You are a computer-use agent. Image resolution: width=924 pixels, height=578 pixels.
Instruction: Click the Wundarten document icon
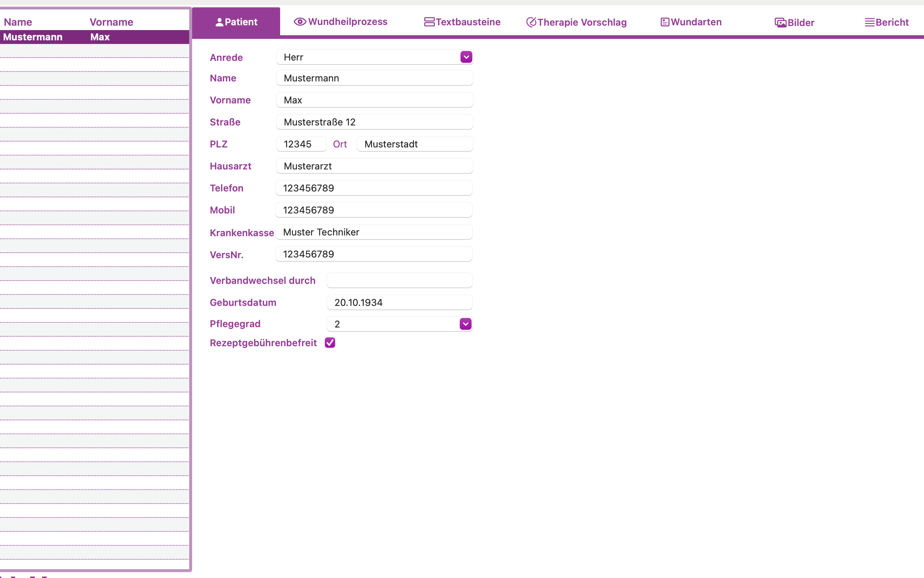click(x=664, y=22)
